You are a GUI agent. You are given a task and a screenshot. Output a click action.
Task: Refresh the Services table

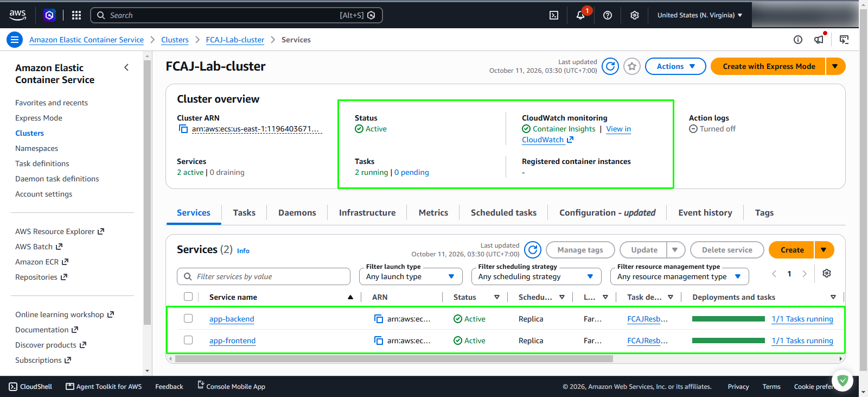533,250
